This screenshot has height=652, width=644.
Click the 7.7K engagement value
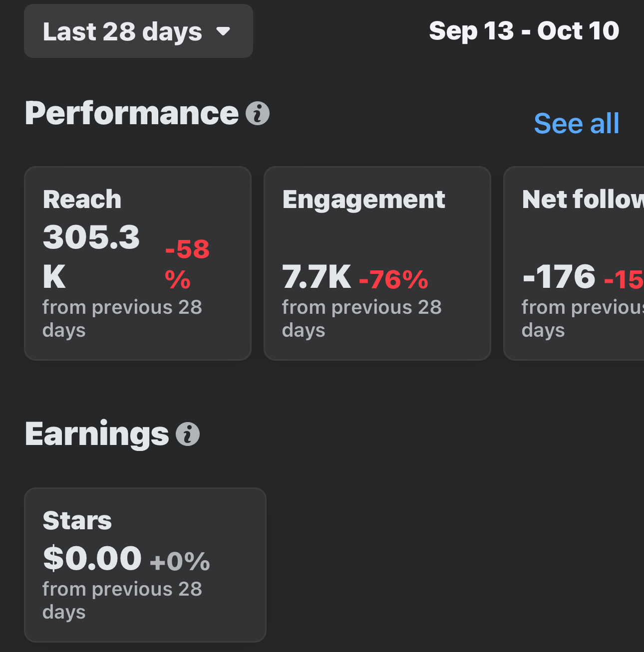click(x=317, y=277)
